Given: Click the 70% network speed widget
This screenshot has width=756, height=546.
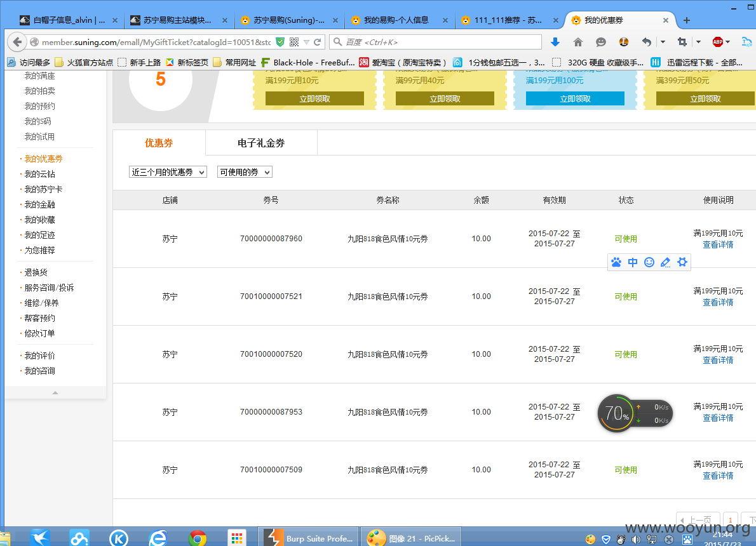Looking at the screenshot, I should pyautogui.click(x=635, y=413).
